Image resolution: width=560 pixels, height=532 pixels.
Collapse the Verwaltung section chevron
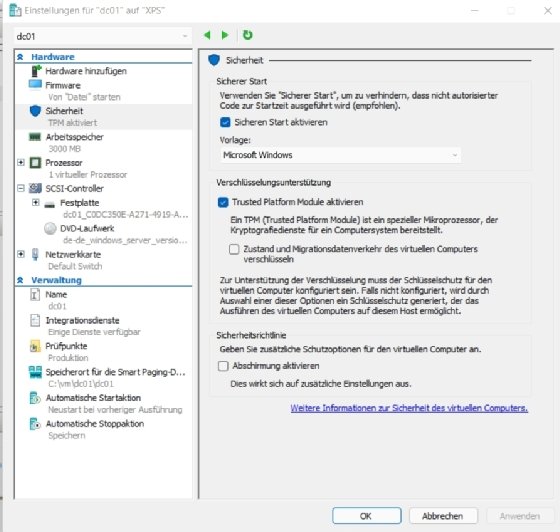click(20, 280)
